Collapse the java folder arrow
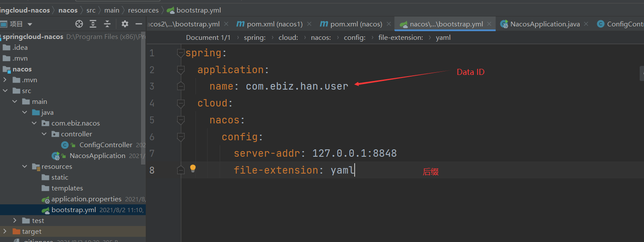 [x=25, y=113]
